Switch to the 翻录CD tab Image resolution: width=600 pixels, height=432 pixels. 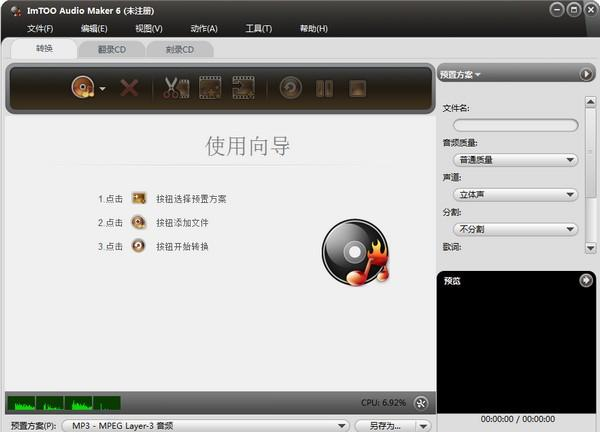click(111, 50)
